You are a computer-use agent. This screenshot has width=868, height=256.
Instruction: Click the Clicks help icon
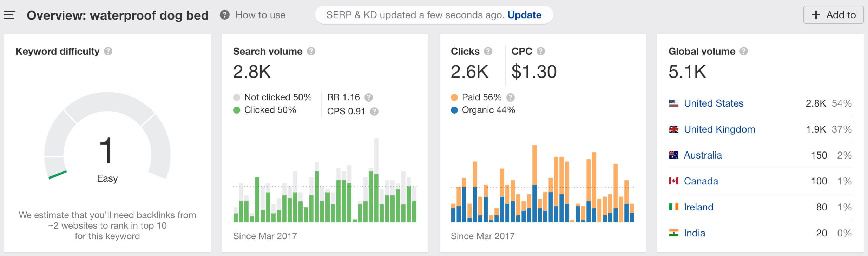pyautogui.click(x=488, y=52)
